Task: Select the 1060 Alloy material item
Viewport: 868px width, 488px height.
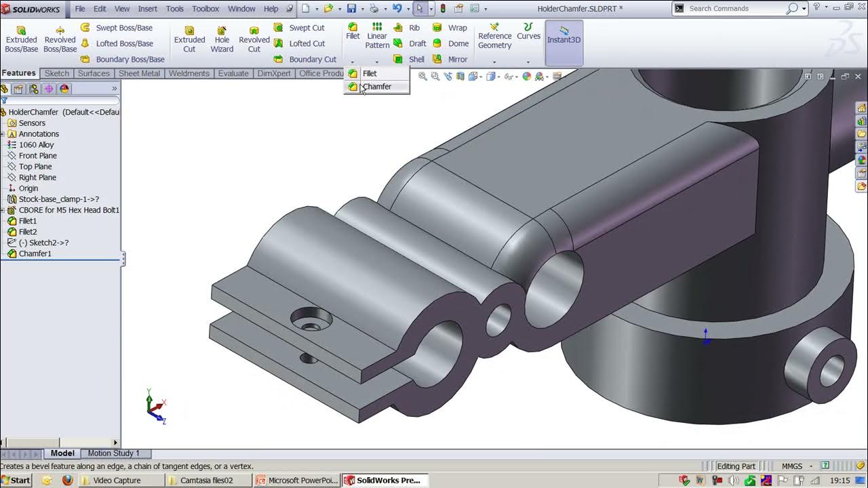Action: (36, 145)
